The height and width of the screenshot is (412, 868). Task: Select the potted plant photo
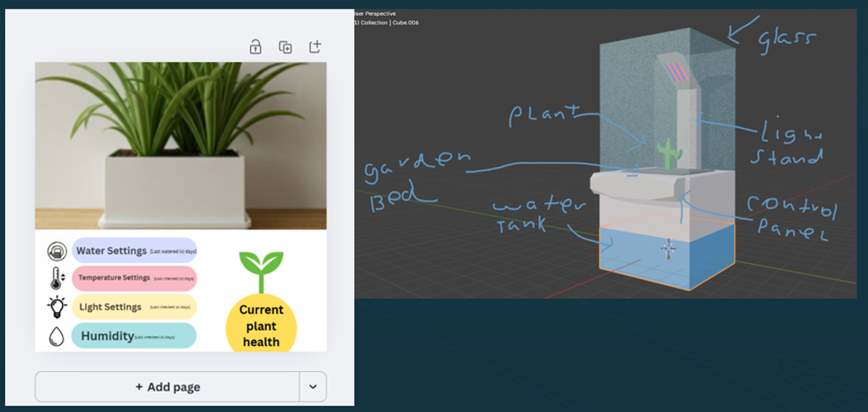180,146
